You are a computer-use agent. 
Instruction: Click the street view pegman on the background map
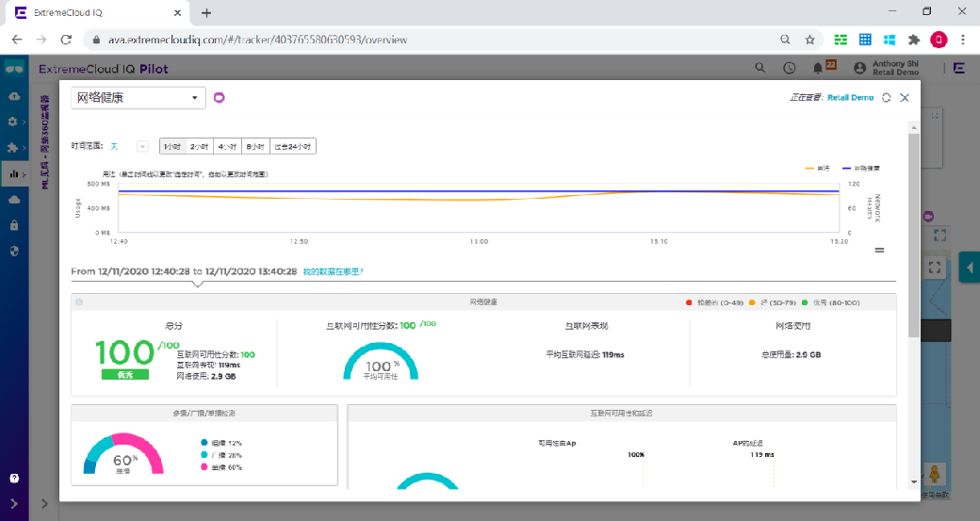[935, 475]
